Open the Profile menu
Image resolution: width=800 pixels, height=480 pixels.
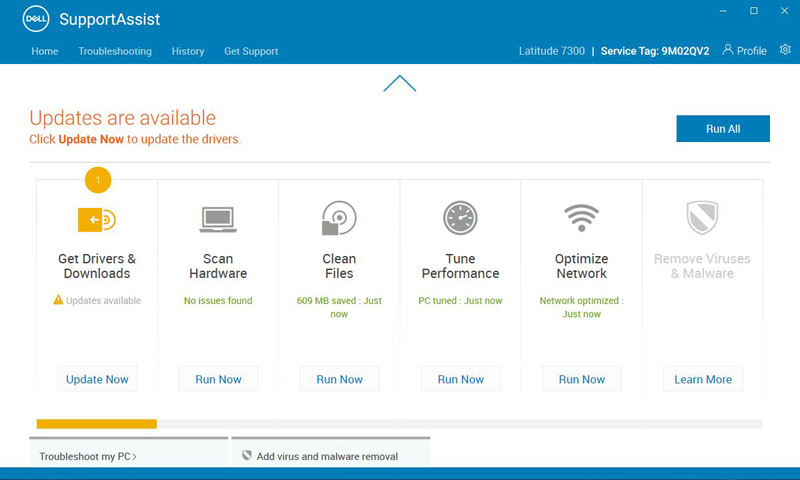pos(744,50)
